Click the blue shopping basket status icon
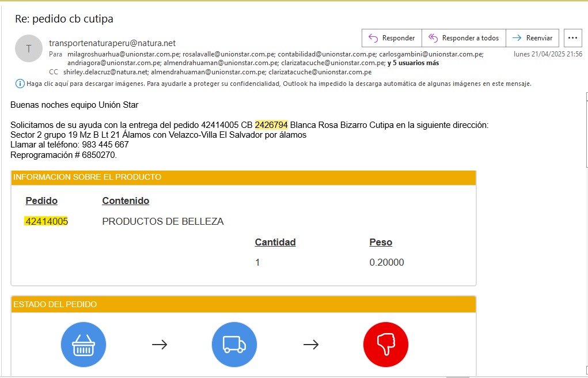 [x=84, y=345]
